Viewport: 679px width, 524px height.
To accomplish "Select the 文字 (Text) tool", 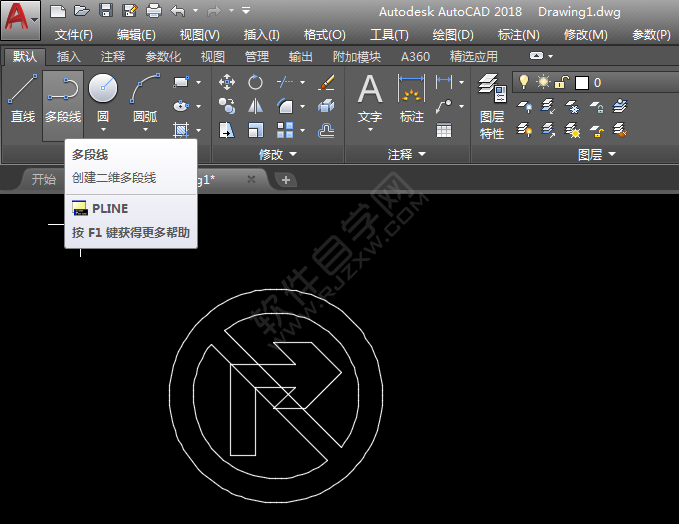I will tap(370, 98).
